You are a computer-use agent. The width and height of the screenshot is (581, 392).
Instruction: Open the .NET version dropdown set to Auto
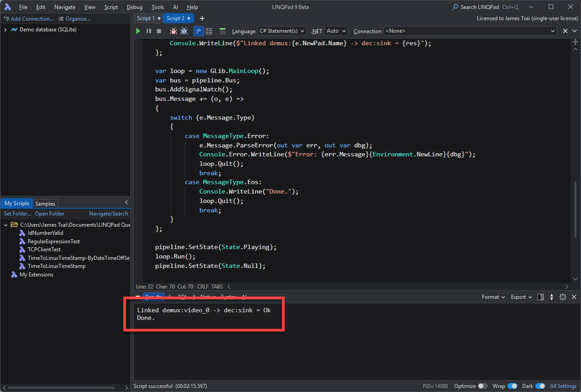(336, 31)
